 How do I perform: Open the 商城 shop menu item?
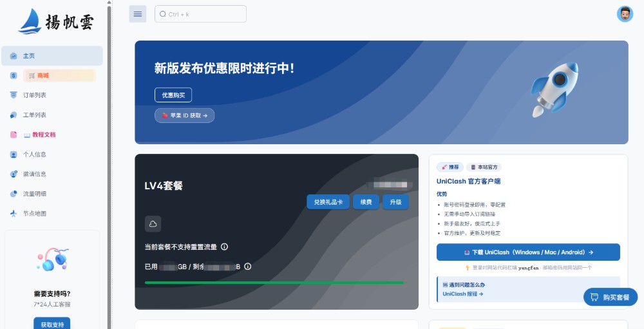(52, 75)
